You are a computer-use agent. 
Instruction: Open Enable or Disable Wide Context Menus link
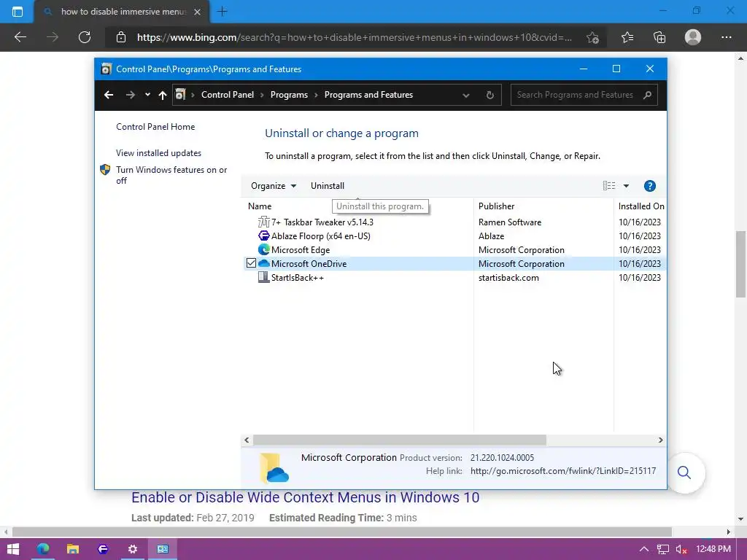305,497
